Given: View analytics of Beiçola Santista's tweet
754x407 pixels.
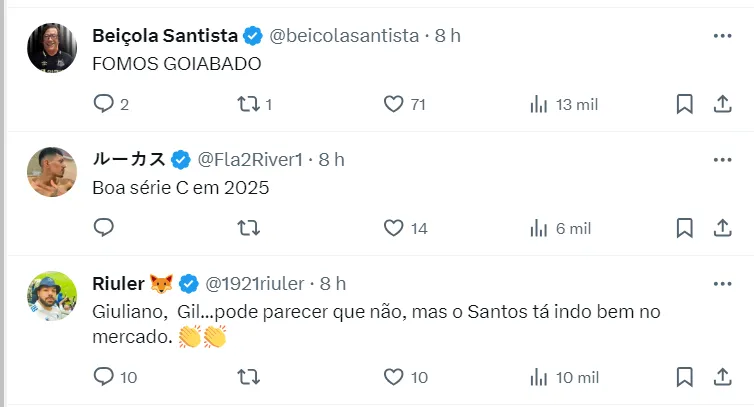Looking at the screenshot, I should (539, 103).
